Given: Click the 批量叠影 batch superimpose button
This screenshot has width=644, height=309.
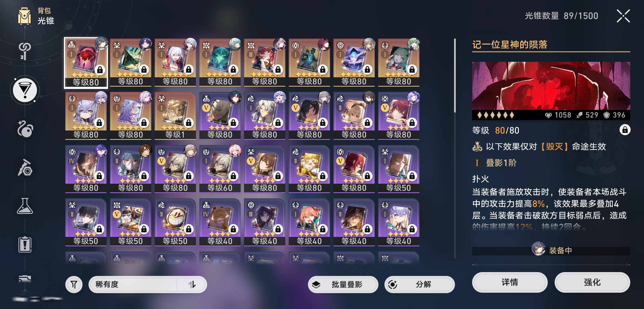Looking at the screenshot, I should [x=343, y=284].
